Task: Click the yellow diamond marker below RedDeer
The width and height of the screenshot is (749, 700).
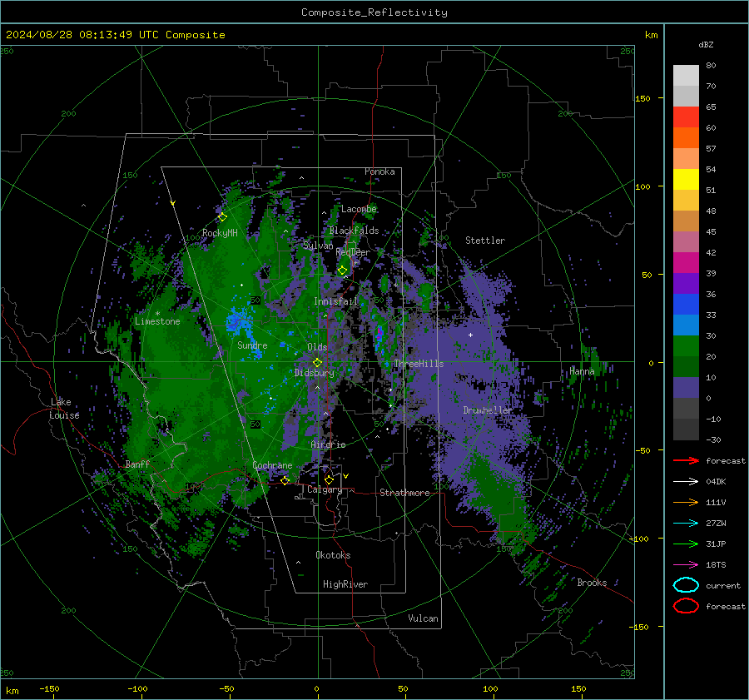Action: [342, 271]
